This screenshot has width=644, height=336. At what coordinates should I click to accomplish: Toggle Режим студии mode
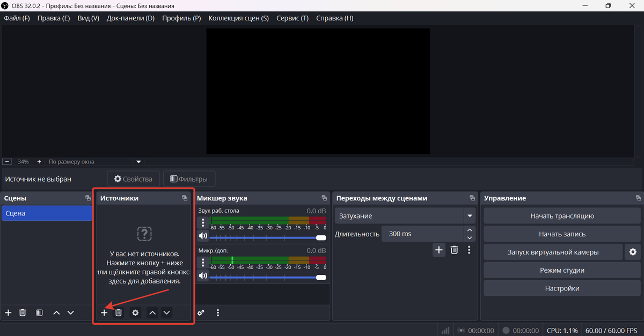coord(562,270)
